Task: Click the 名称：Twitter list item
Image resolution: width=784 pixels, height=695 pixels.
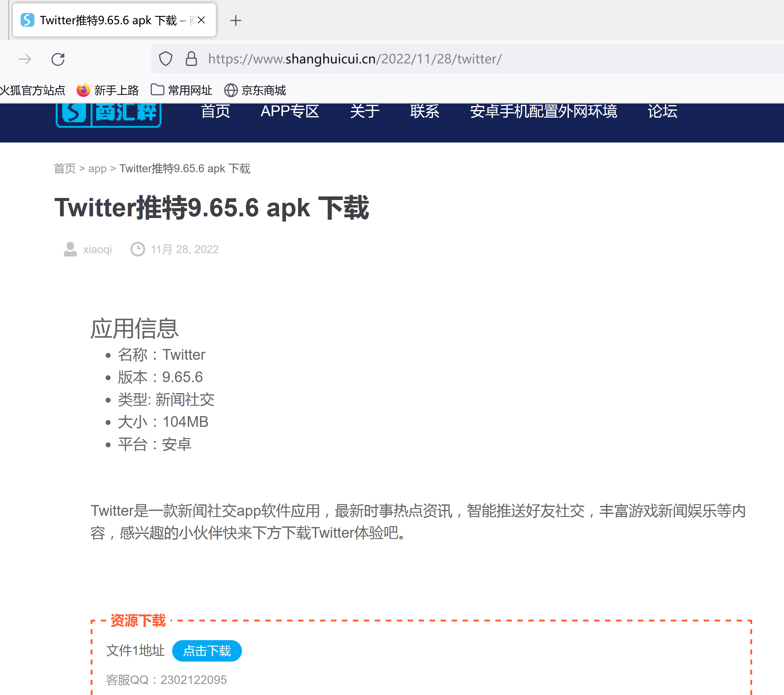Action: (161, 355)
